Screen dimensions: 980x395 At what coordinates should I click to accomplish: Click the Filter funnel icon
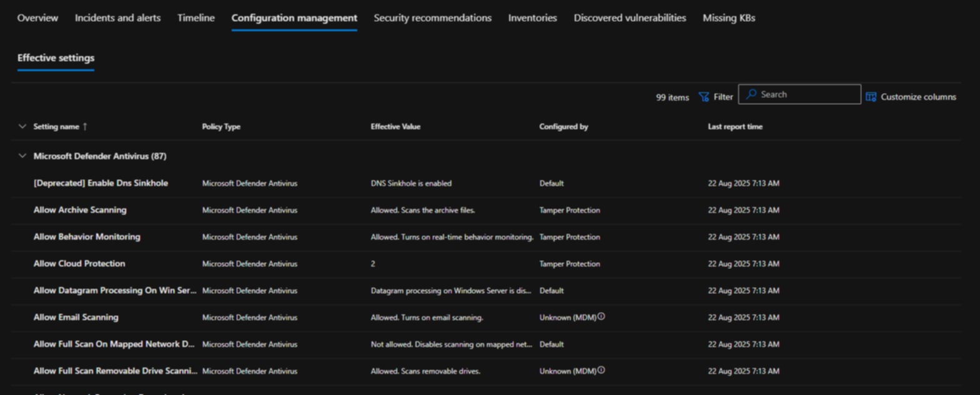pyautogui.click(x=704, y=97)
